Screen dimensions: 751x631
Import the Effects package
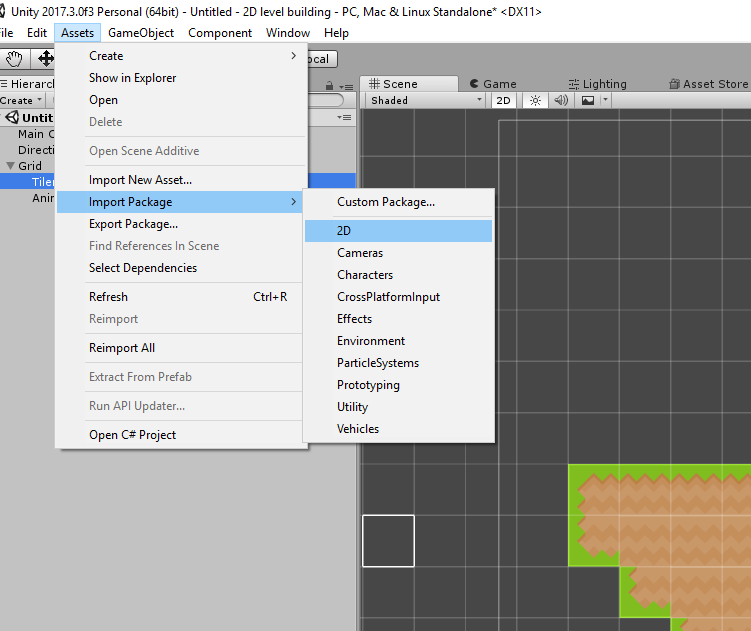pos(398,319)
